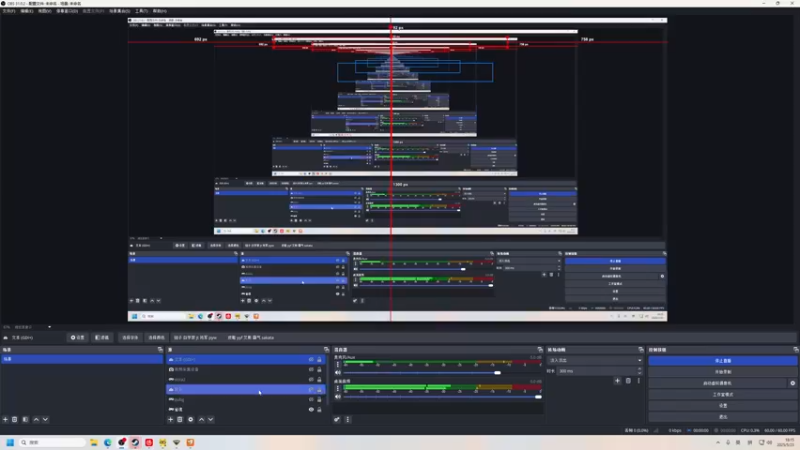The height and width of the screenshot is (450, 800).
Task: Click the Start Virtual Camera button
Action: tap(717, 383)
